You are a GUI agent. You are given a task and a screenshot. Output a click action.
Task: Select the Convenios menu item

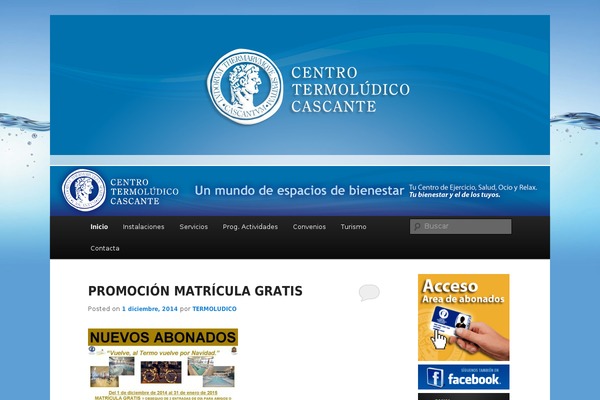pyautogui.click(x=309, y=227)
